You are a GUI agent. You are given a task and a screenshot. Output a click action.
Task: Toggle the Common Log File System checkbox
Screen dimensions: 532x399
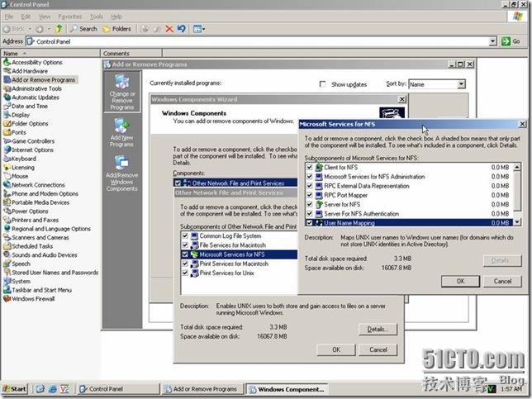pyautogui.click(x=185, y=235)
